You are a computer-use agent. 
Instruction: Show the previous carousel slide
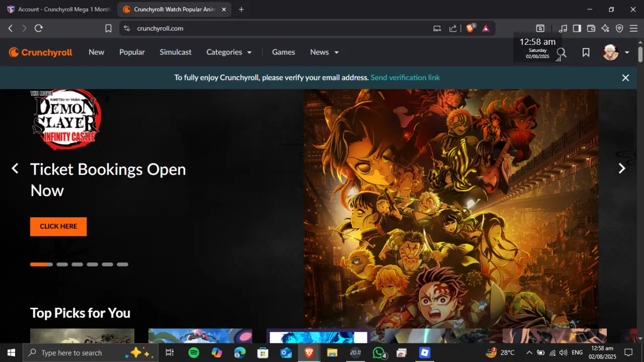coord(15,169)
